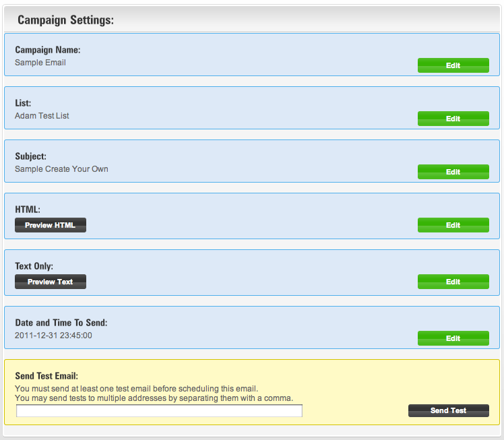The width and height of the screenshot is (504, 440).
Task: Click the Preview HTML button
Action: (x=51, y=225)
